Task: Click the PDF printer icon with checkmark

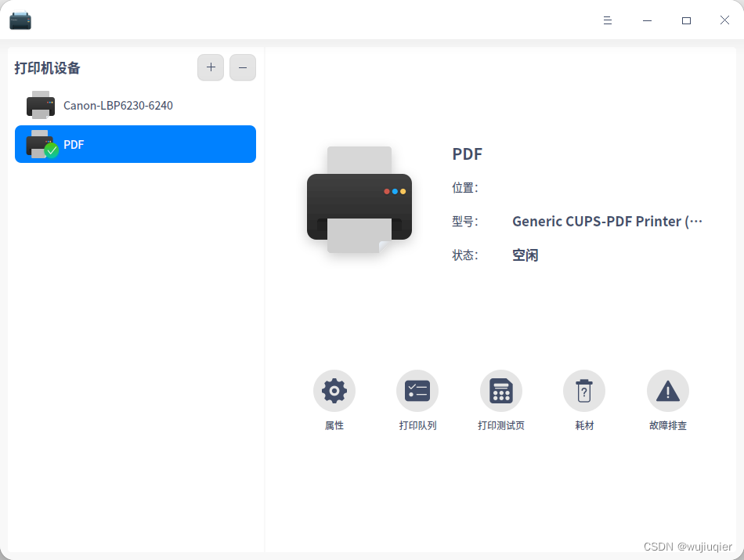Action: [x=42, y=144]
